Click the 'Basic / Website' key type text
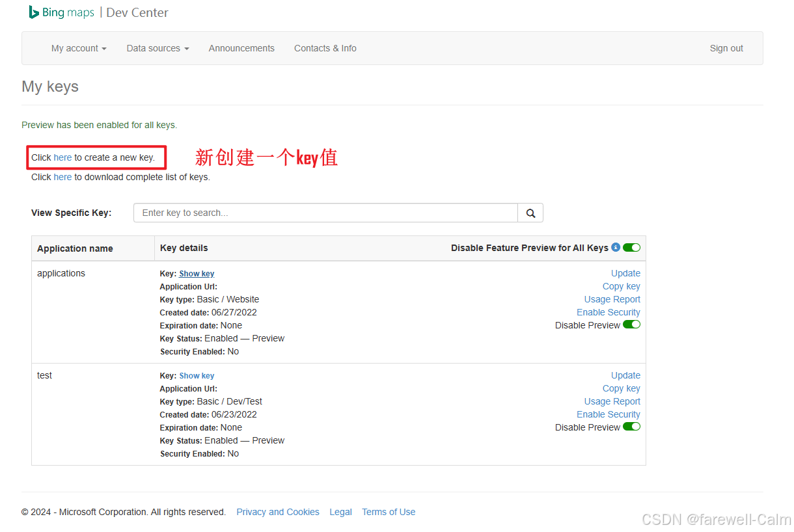The image size is (794, 532). (x=228, y=299)
